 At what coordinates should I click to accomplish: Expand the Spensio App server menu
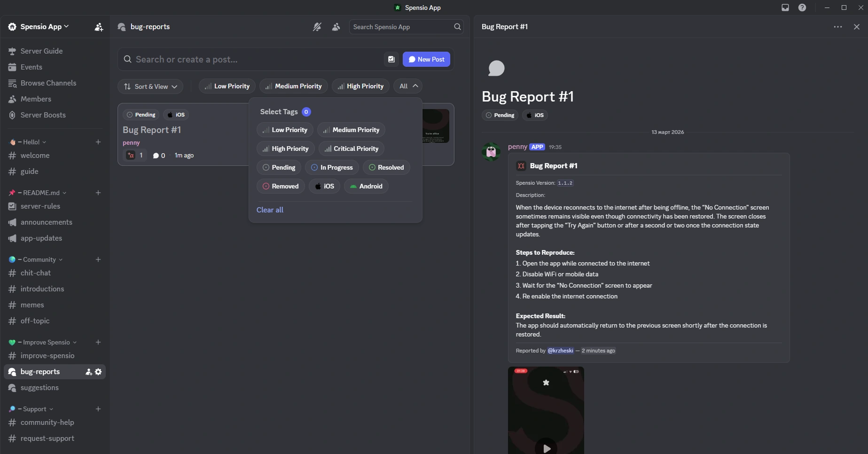pyautogui.click(x=44, y=27)
